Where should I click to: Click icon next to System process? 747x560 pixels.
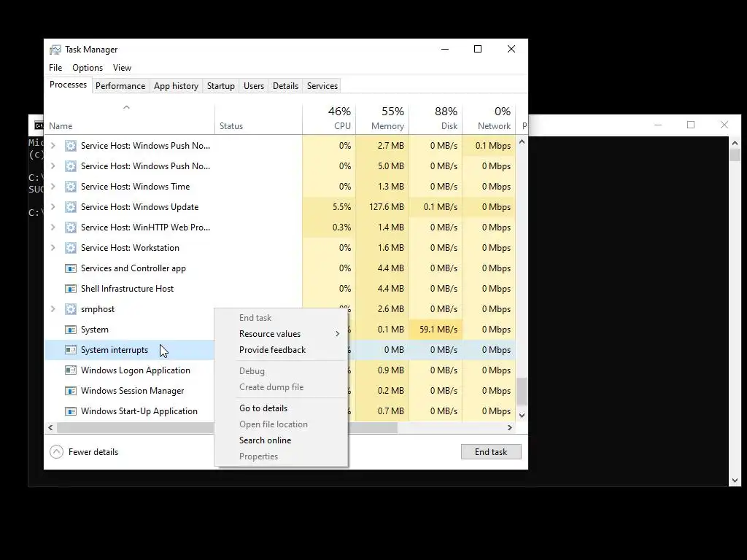(x=71, y=330)
